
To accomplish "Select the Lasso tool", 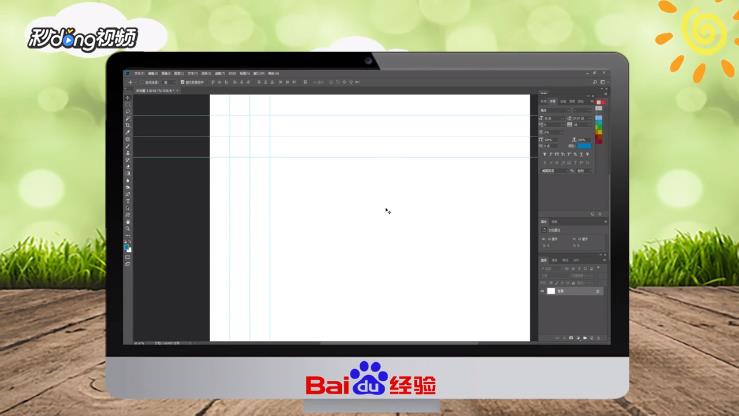I will 128,112.
